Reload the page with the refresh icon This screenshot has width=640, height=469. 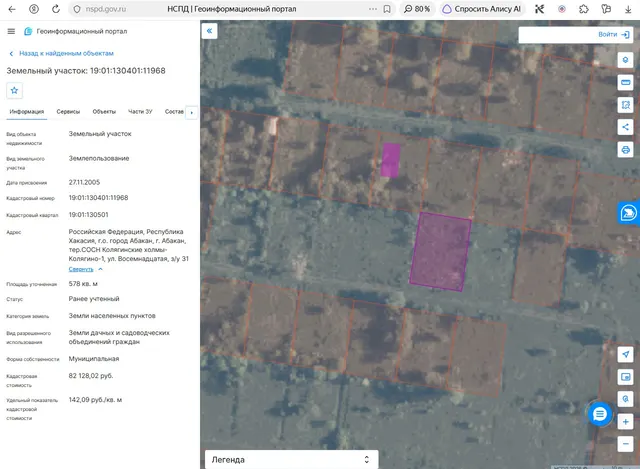click(56, 9)
